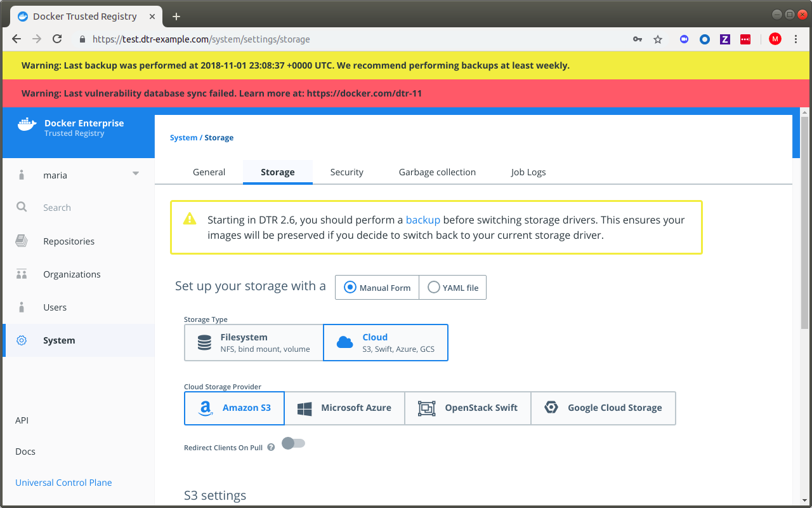Click the help icon beside Redirect Clients
The height and width of the screenshot is (508, 812).
[271, 447]
